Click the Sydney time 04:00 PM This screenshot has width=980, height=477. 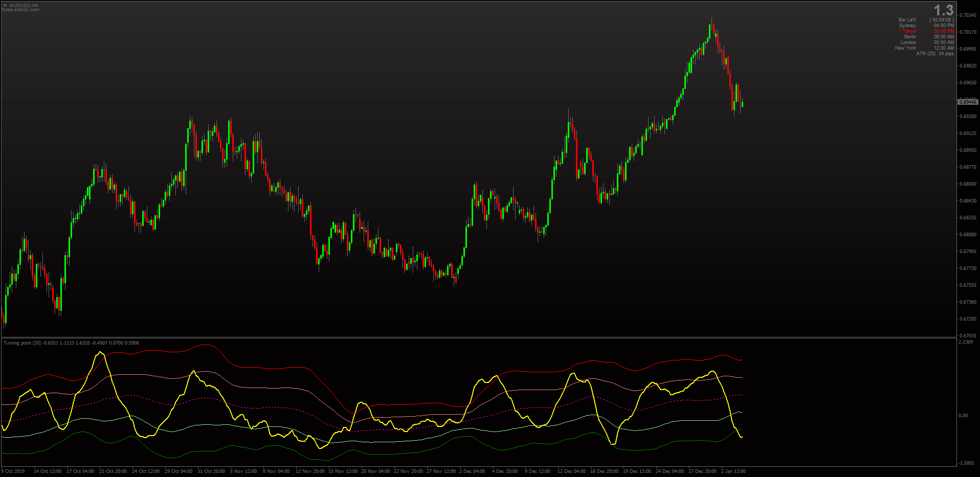944,26
